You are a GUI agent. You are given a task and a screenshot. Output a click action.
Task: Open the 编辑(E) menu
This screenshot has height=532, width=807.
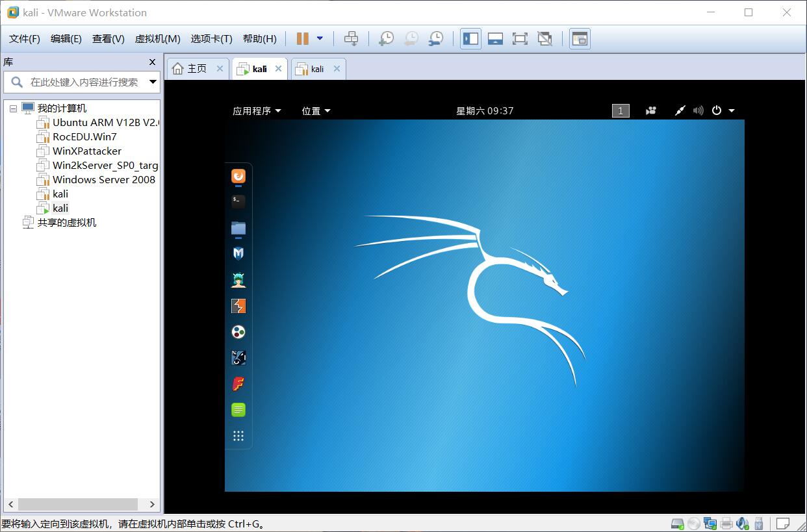[x=66, y=39]
